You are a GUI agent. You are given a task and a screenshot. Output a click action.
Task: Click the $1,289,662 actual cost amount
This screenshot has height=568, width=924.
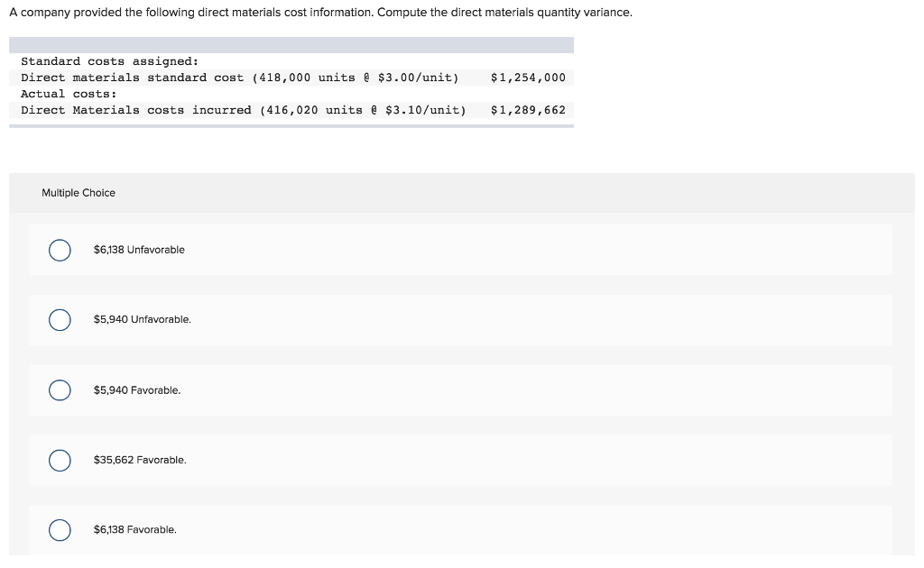(528, 110)
